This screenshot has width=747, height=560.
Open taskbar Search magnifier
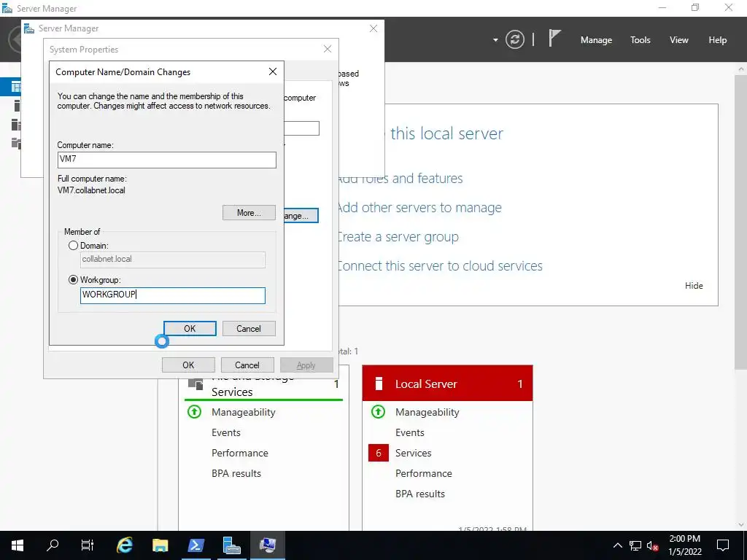click(x=53, y=545)
